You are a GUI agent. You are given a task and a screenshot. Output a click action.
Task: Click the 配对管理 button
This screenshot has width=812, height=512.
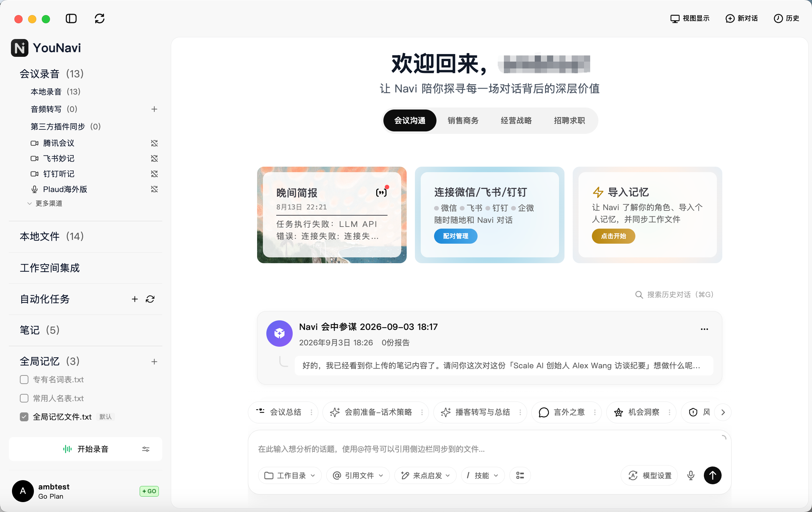click(x=456, y=236)
